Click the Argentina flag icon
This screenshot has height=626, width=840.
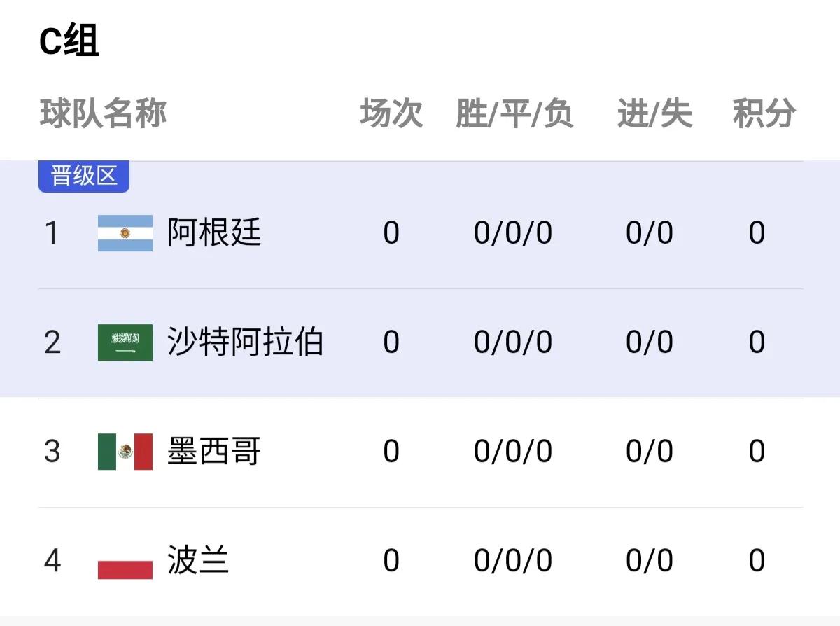tap(124, 233)
